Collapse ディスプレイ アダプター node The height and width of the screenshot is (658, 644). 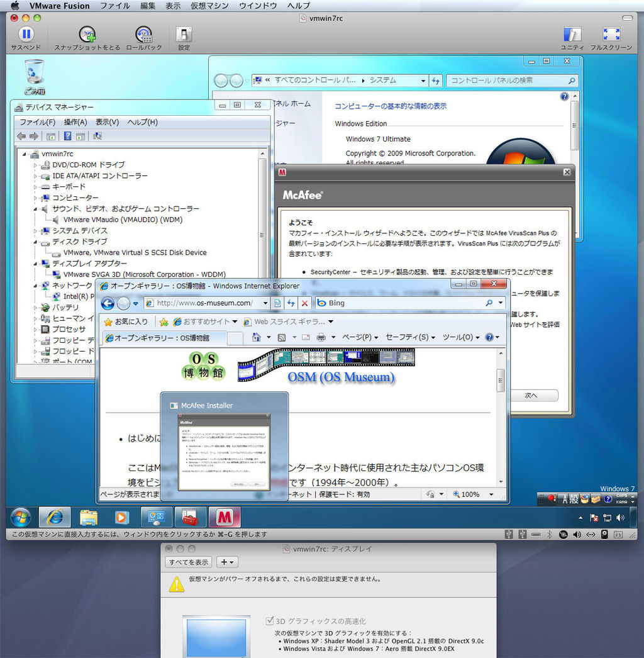click(36, 264)
